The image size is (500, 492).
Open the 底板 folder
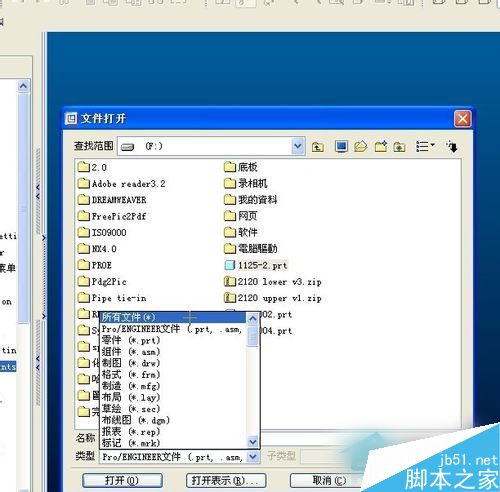pos(241,167)
